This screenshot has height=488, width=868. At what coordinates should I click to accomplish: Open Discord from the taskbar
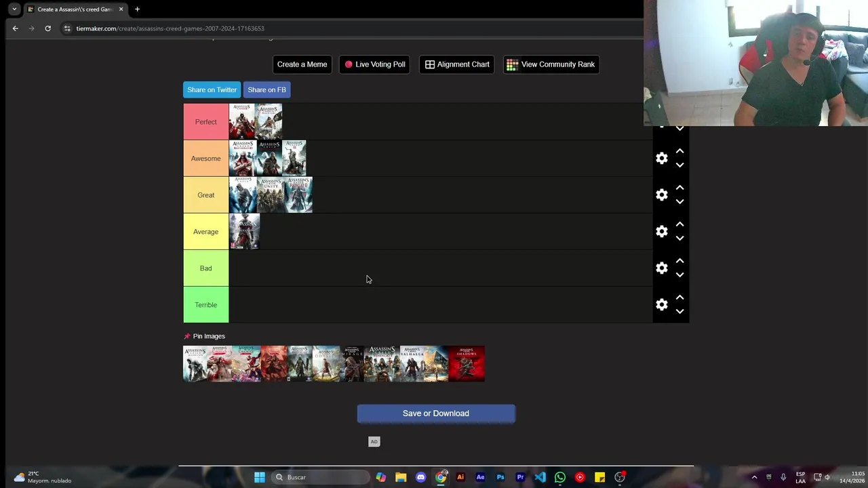coord(420,477)
